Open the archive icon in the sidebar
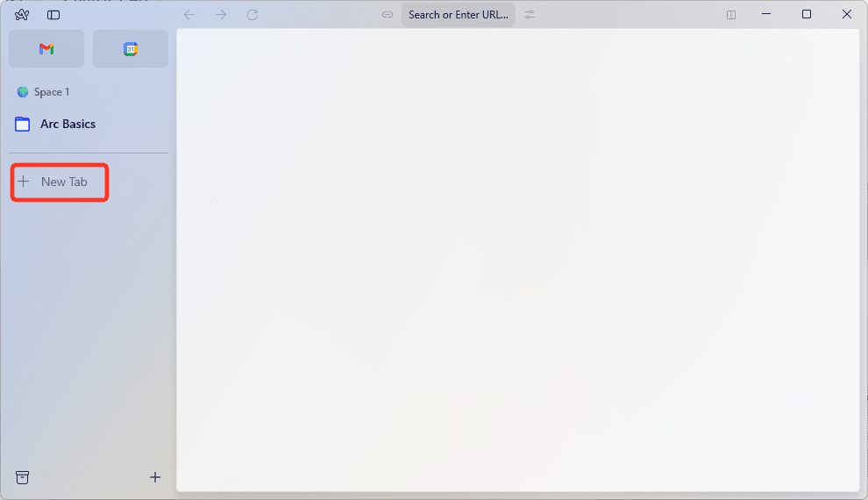The width and height of the screenshot is (868, 500). click(23, 477)
